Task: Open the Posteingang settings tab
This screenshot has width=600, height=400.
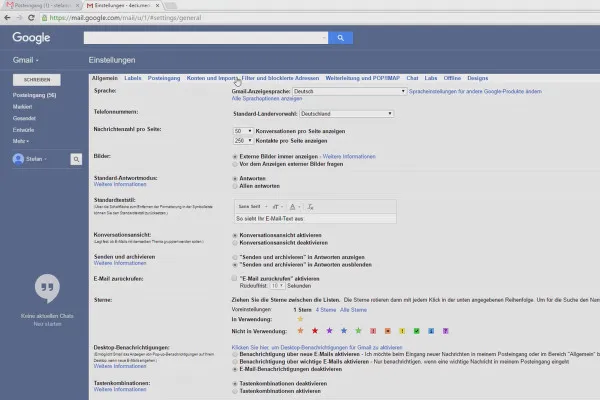Action: (x=164, y=78)
